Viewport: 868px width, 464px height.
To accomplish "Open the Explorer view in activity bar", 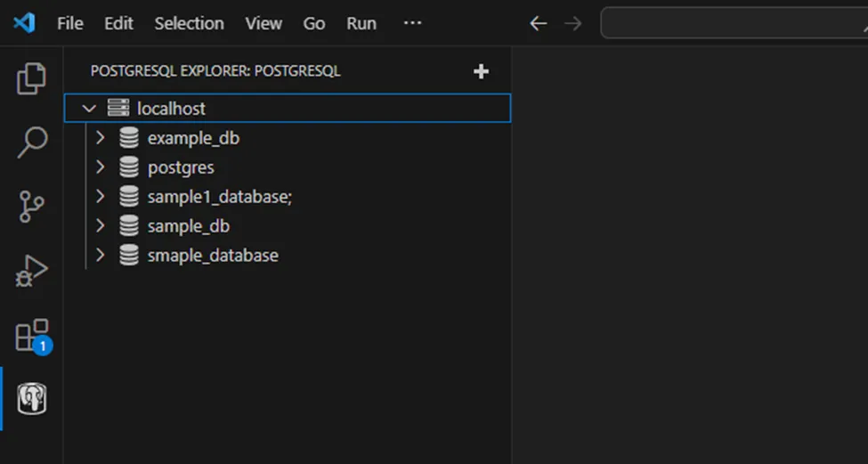I will tap(32, 79).
